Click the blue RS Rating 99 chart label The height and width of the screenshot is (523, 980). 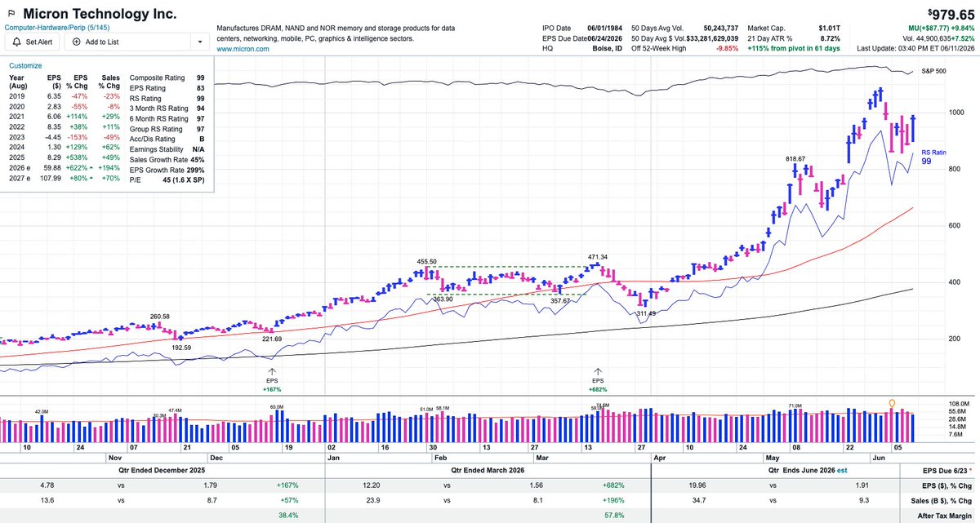click(x=933, y=157)
